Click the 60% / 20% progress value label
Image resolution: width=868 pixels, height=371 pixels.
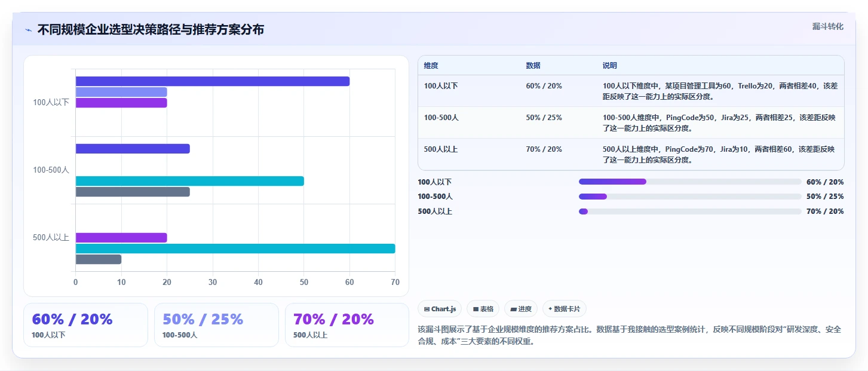pos(825,182)
